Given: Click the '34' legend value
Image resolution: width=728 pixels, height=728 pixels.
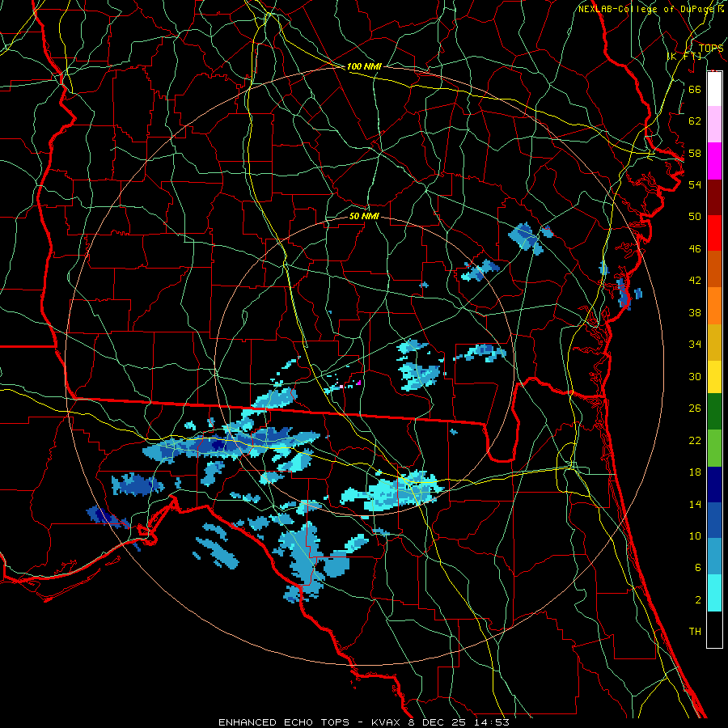Looking at the screenshot, I should pyautogui.click(x=695, y=345).
